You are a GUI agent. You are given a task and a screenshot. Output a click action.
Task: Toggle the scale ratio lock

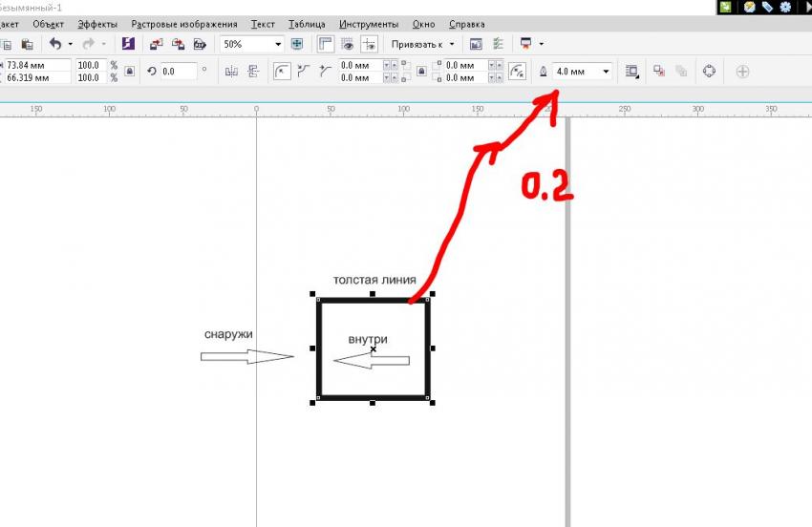click(x=130, y=72)
